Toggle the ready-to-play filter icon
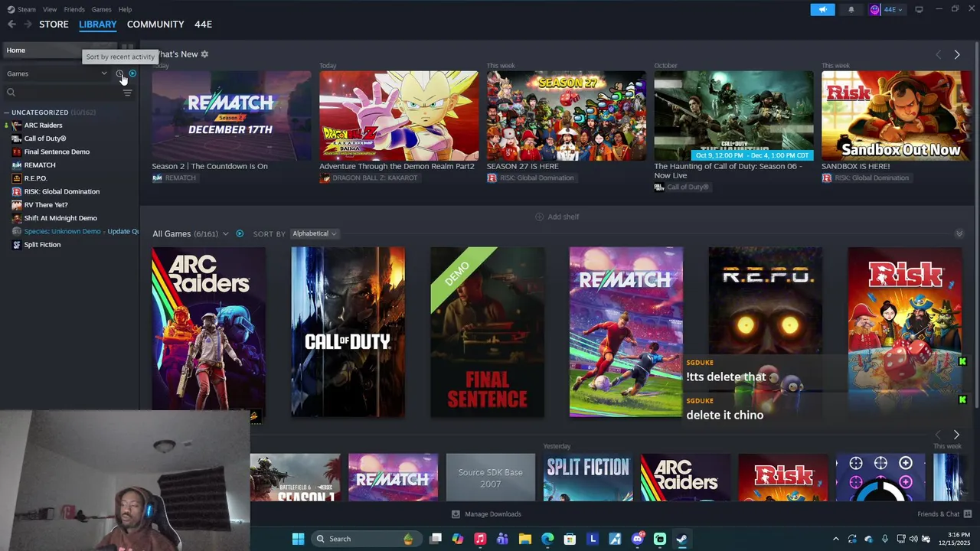Screen dimensions: 980x551 coord(132,73)
